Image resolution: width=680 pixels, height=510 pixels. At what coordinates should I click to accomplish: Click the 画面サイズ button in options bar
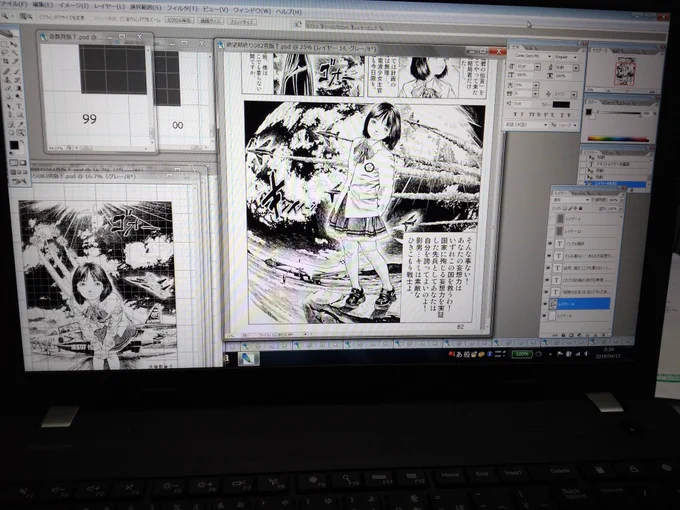tap(210, 20)
